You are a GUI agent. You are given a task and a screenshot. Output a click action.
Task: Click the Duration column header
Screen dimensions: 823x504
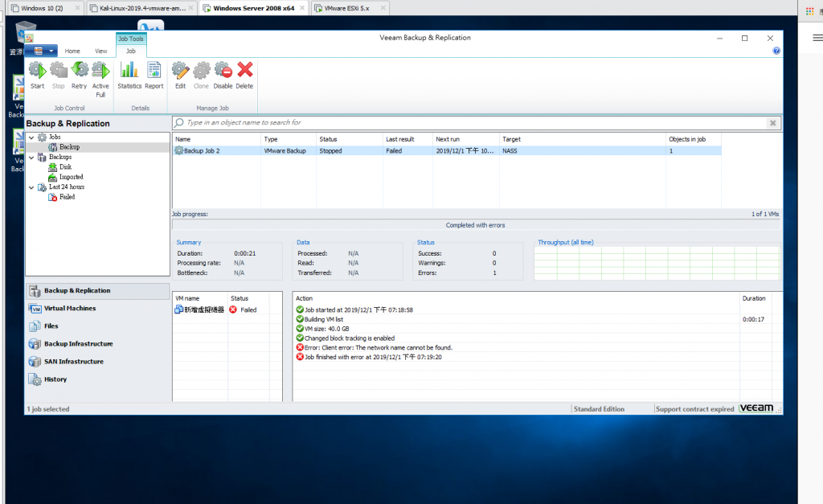pyautogui.click(x=755, y=298)
